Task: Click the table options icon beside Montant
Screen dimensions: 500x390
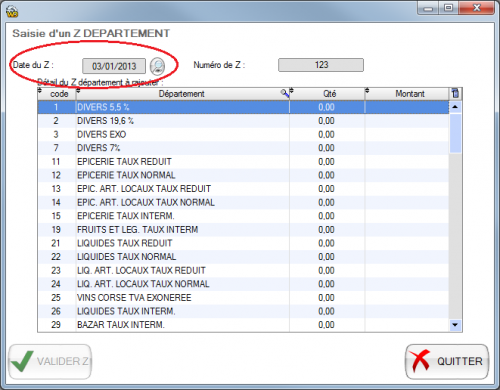Action: (x=455, y=94)
